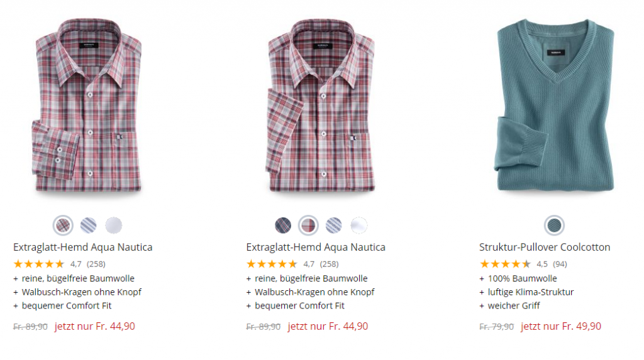This screenshot has height=360, width=644.
Task: Select white color swatch under short-sleeve shirt
Action: pos(359,224)
